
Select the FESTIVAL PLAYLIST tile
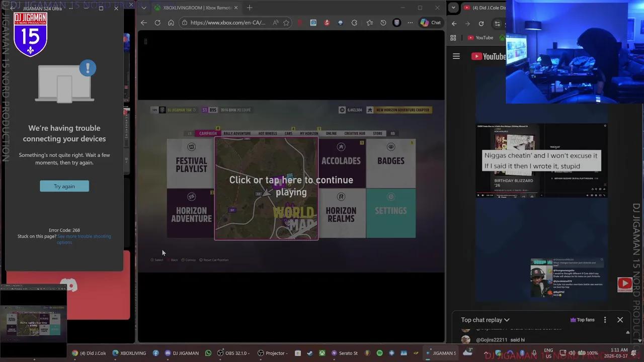click(x=191, y=163)
